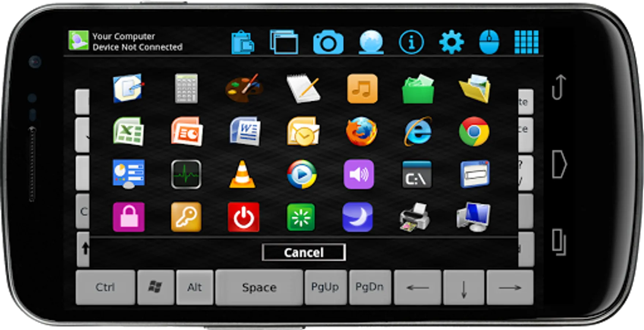Screen dimensions: 644x330
Task: Tap the Space key
Action: coord(259,287)
